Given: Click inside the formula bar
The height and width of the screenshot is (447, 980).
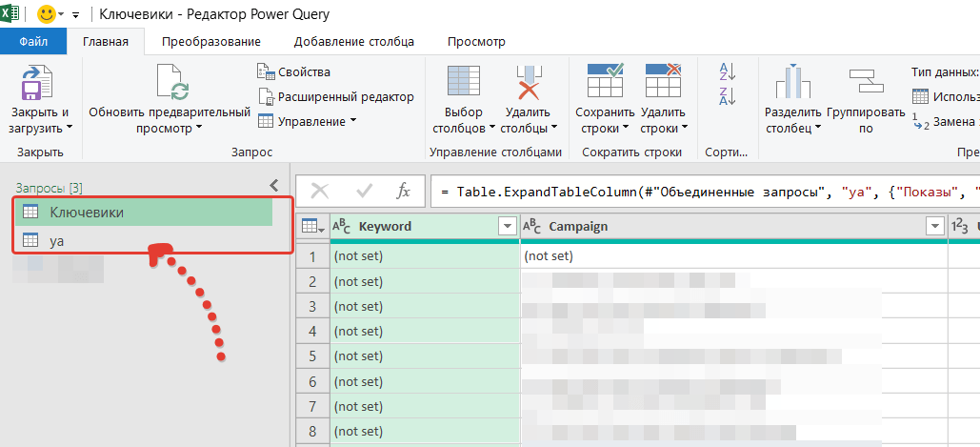Looking at the screenshot, I should click(705, 192).
